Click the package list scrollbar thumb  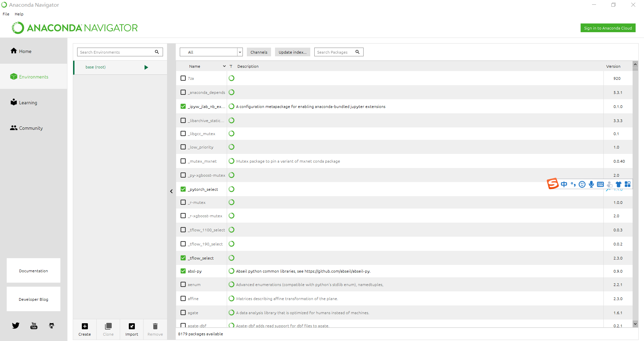tap(635, 69)
